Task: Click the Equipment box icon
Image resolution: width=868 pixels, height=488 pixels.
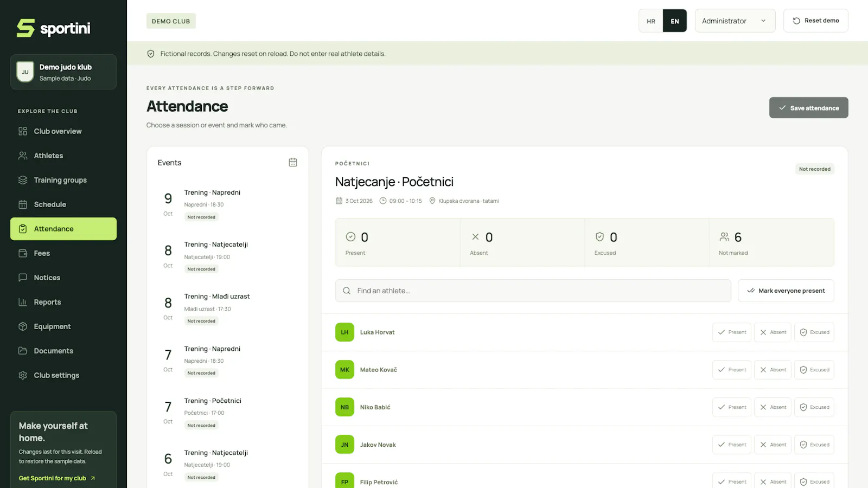Action: click(23, 326)
